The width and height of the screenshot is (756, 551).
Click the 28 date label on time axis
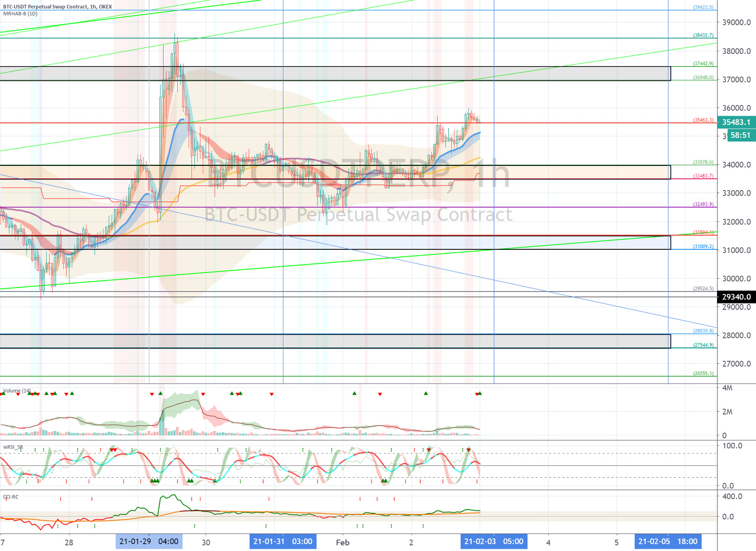pos(70,542)
